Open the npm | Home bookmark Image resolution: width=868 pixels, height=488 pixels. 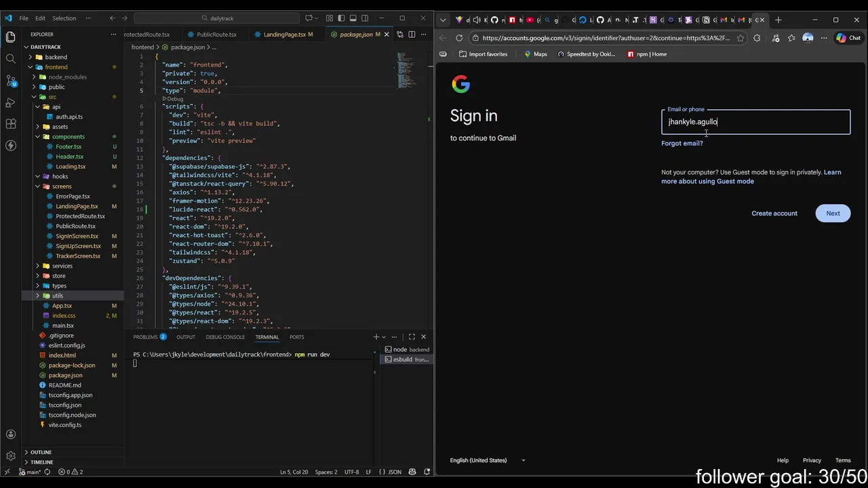647,54
